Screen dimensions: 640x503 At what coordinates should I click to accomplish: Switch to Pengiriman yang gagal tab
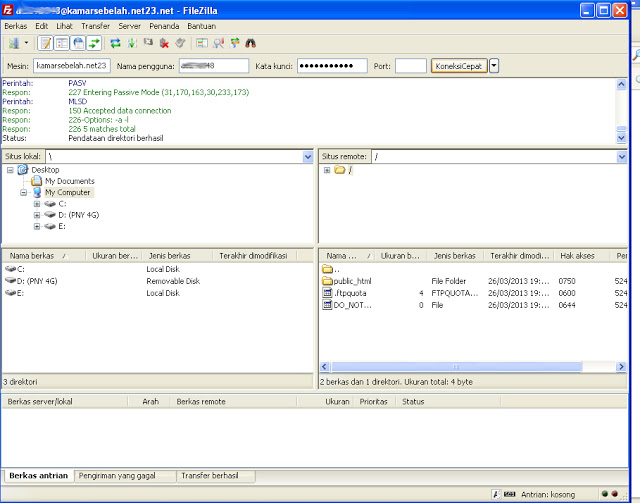pyautogui.click(x=124, y=476)
